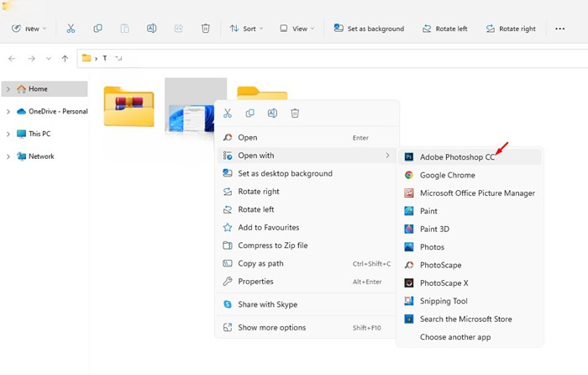Select the WinRAR archive folder icon
This screenshot has height=375, width=588.
(129, 106)
